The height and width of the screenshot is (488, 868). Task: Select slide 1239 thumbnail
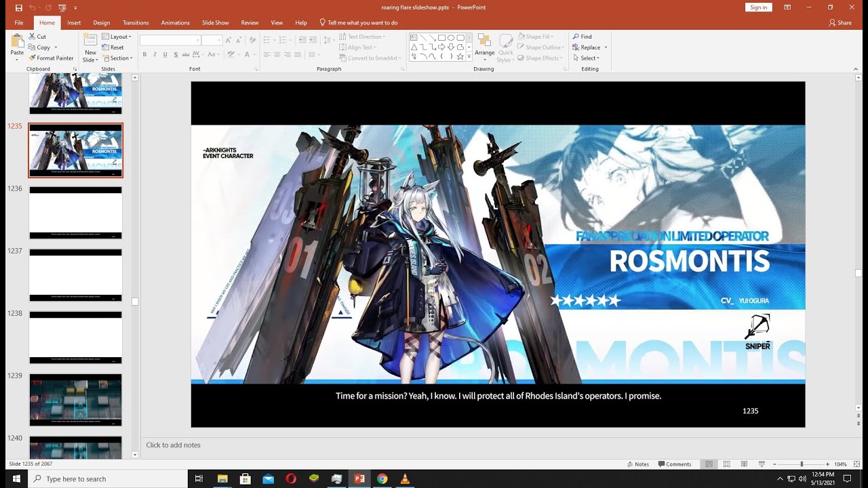(x=75, y=400)
